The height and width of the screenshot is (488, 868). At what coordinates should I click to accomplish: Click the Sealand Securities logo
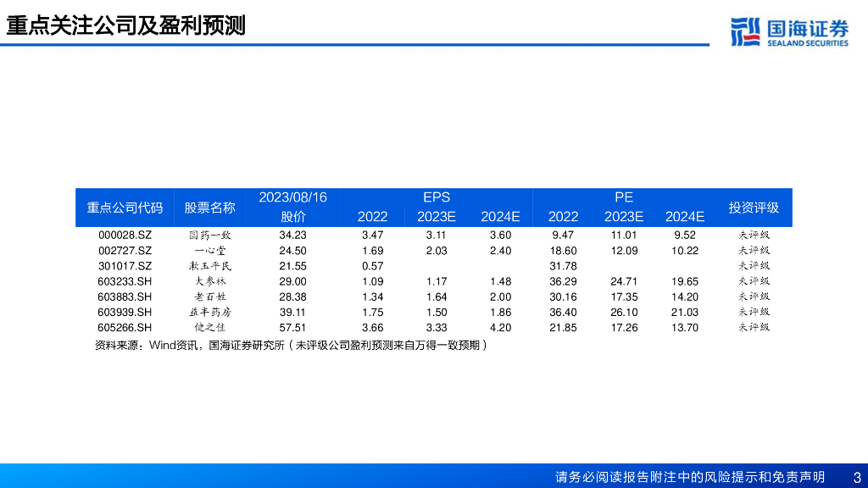point(789,32)
